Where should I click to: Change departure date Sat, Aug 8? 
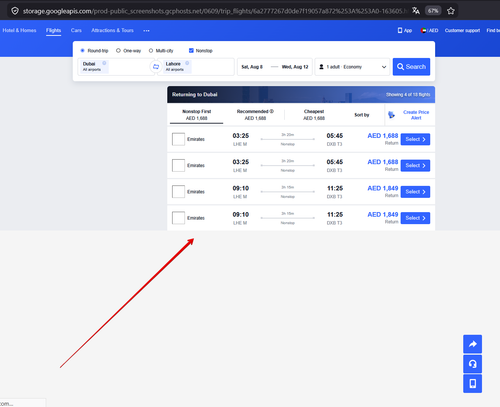252,67
